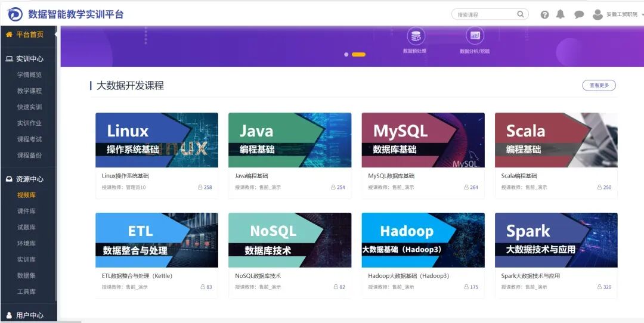Open the Linux操作系统基础 course title link
The height and width of the screenshot is (323, 644).
coord(125,176)
